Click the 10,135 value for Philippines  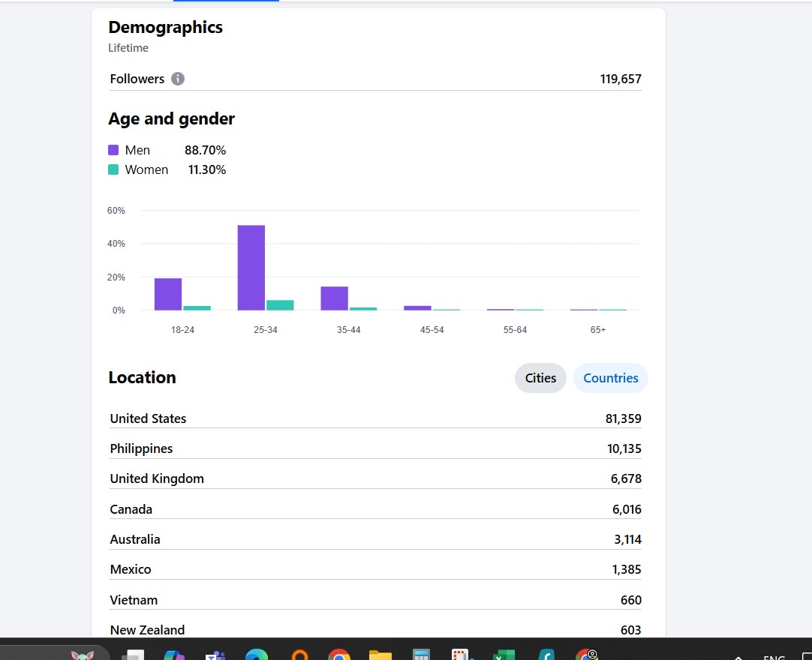coord(624,448)
